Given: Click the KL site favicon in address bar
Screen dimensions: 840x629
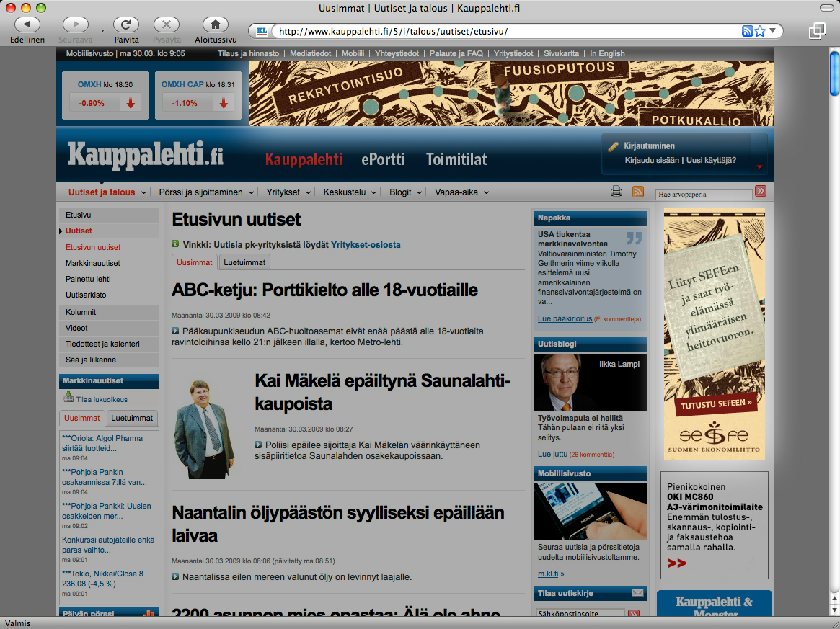Looking at the screenshot, I should (262, 31).
